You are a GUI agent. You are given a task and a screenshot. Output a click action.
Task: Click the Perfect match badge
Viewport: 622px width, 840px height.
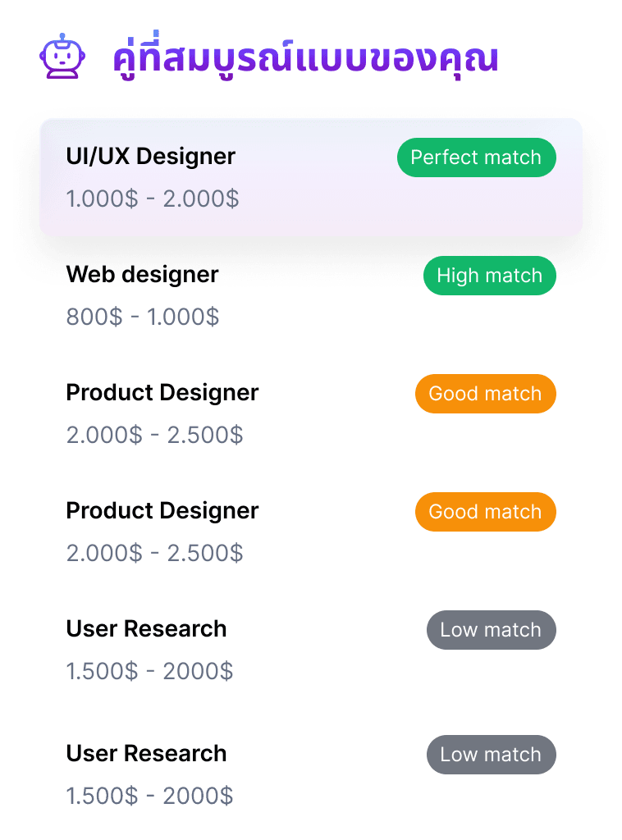click(x=476, y=157)
